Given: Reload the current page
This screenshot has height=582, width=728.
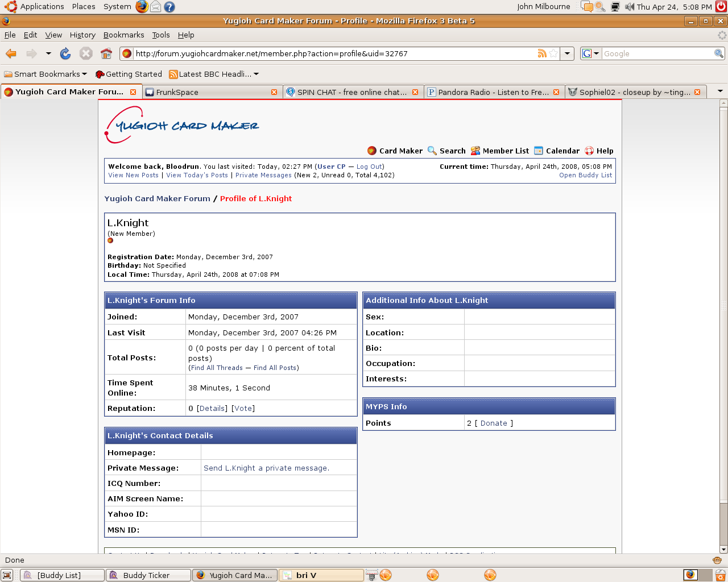Looking at the screenshot, I should [x=65, y=53].
